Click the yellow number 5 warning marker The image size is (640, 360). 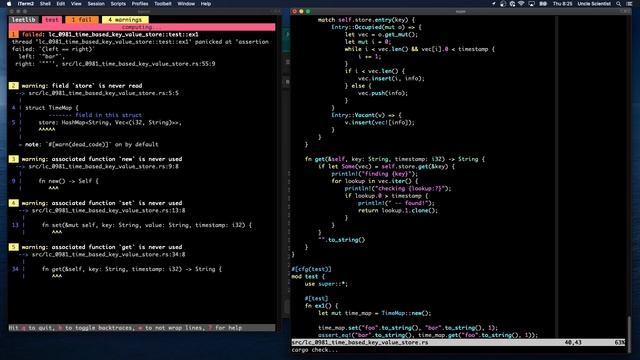point(13,247)
